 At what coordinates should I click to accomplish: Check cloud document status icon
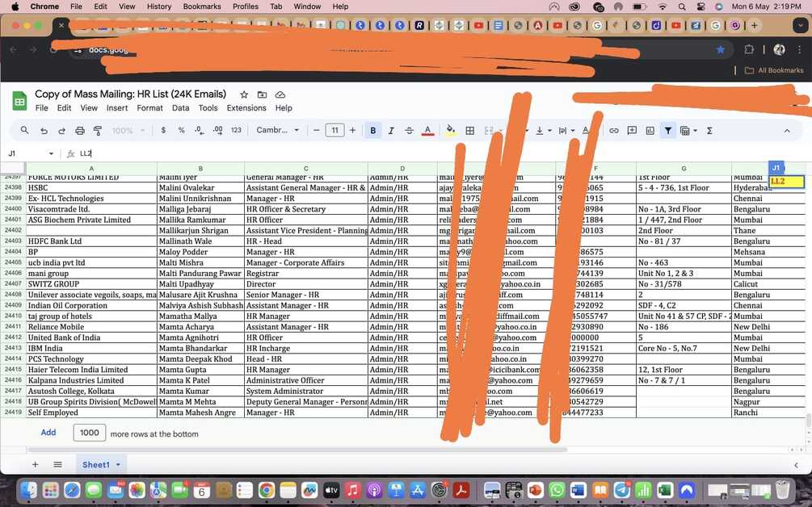tap(280, 94)
